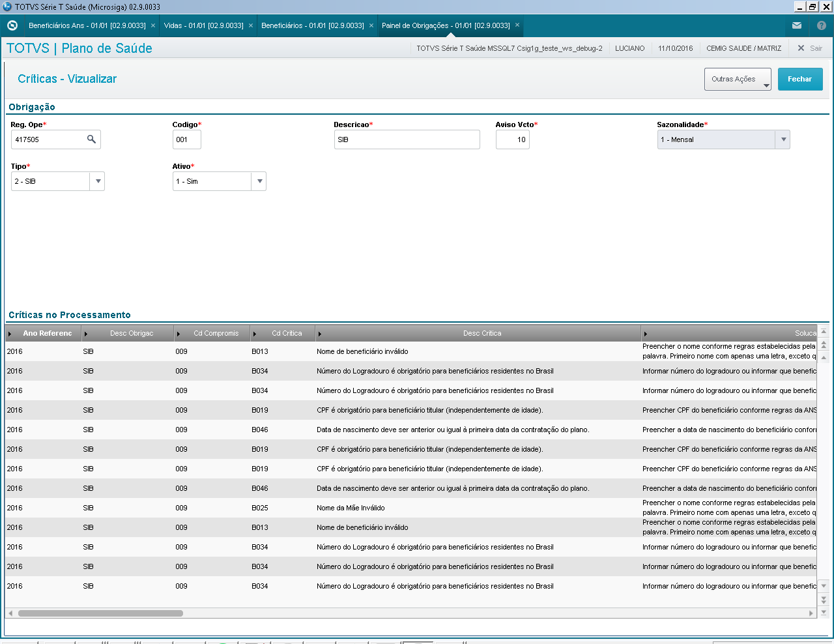
Task: Click the horizontal scrollbar thumb in the grid
Action: pos(100,613)
